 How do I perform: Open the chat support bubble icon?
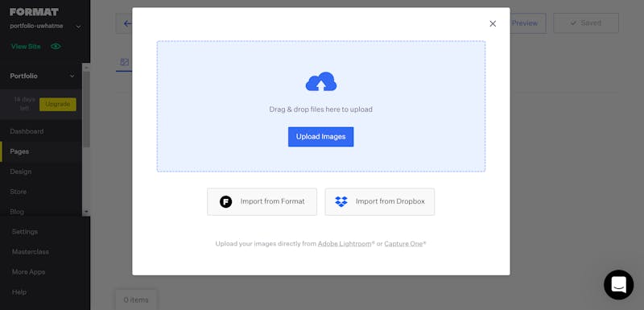pyautogui.click(x=618, y=284)
